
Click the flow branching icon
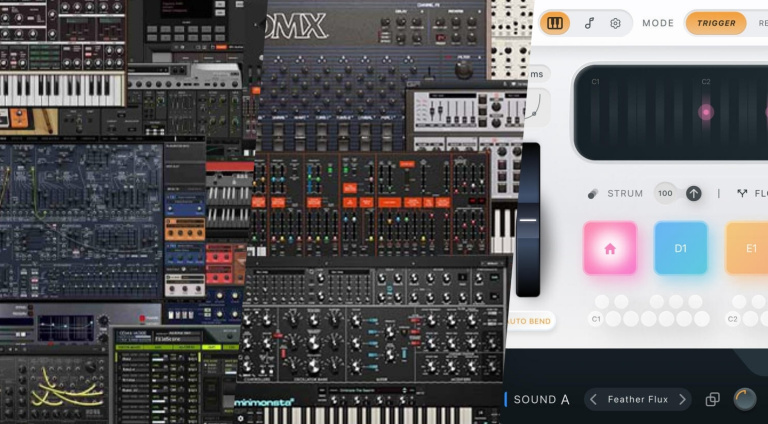click(x=743, y=193)
